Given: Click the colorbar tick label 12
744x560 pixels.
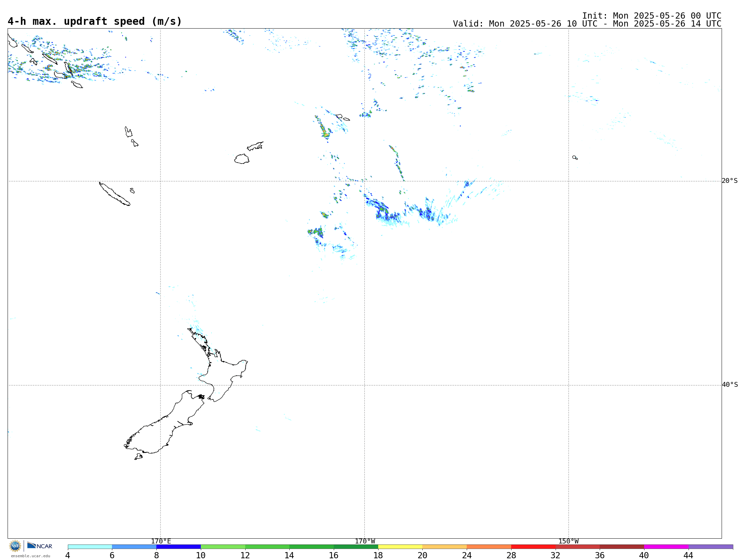Looking at the screenshot, I should point(245,555).
